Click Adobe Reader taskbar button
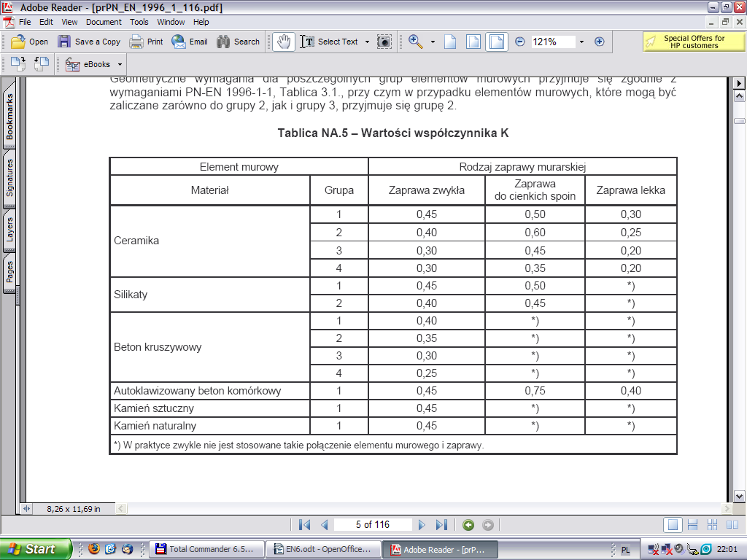 click(x=439, y=549)
